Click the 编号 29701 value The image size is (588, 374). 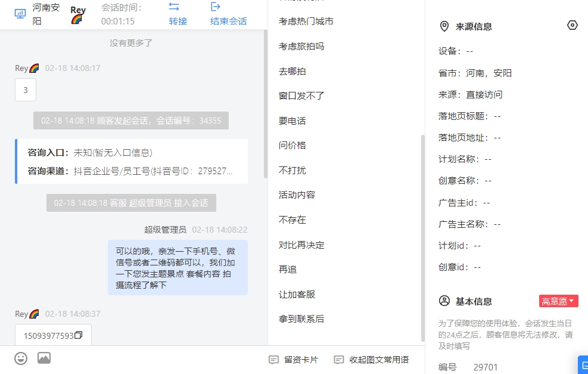[x=486, y=367]
